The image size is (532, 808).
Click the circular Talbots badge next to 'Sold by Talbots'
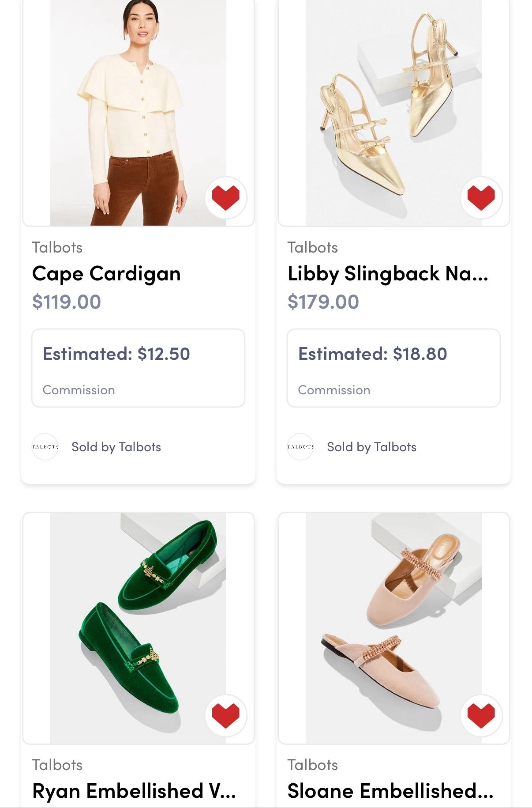[45, 447]
